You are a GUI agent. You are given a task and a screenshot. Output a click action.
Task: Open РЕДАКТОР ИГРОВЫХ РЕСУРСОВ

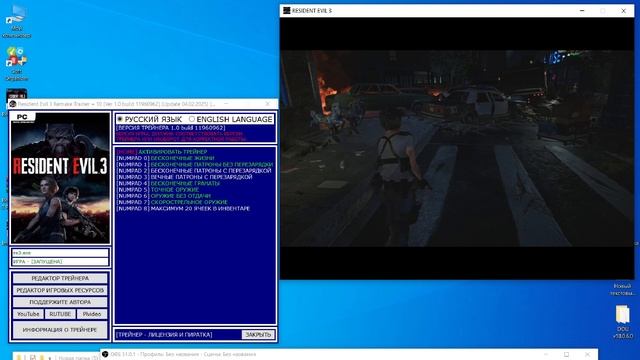coord(60,290)
